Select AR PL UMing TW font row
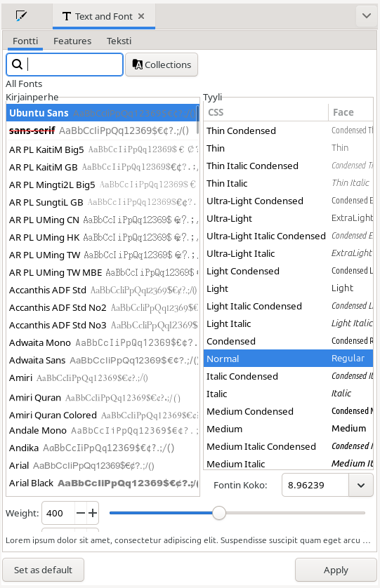Screen dimensions: 380x588 (101, 255)
